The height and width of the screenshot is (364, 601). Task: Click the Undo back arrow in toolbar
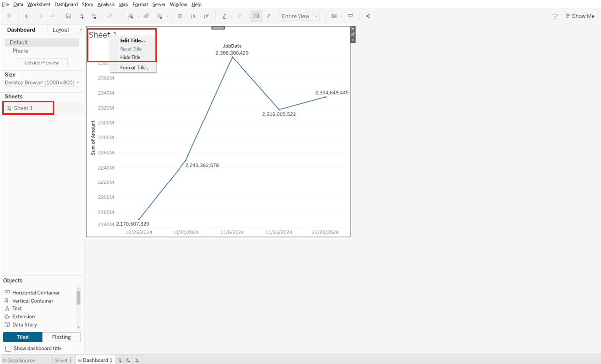[x=27, y=16]
